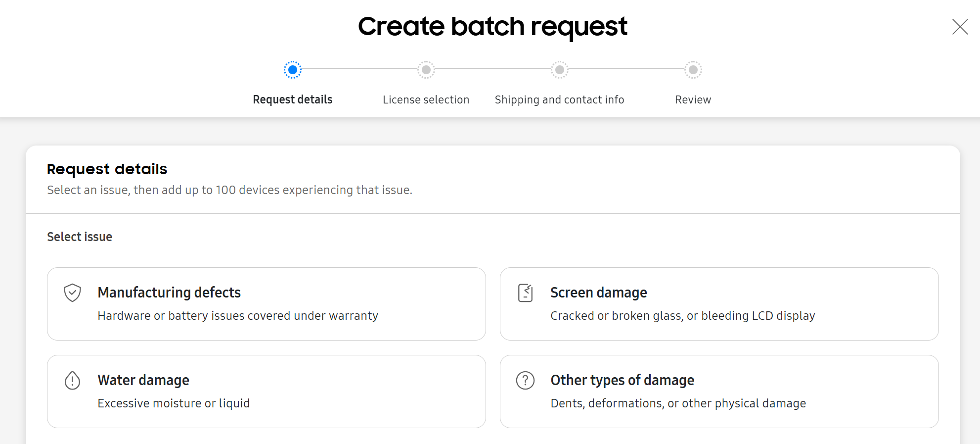This screenshot has height=444, width=980.
Task: Click 'Hardware or battery issues covered under warranty'
Action: click(x=238, y=316)
